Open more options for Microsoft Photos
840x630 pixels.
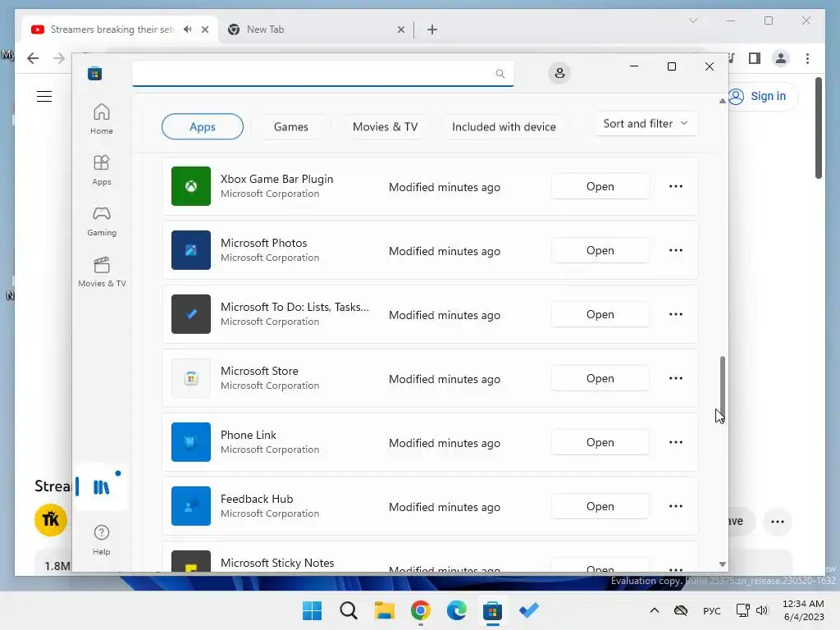[x=676, y=250]
